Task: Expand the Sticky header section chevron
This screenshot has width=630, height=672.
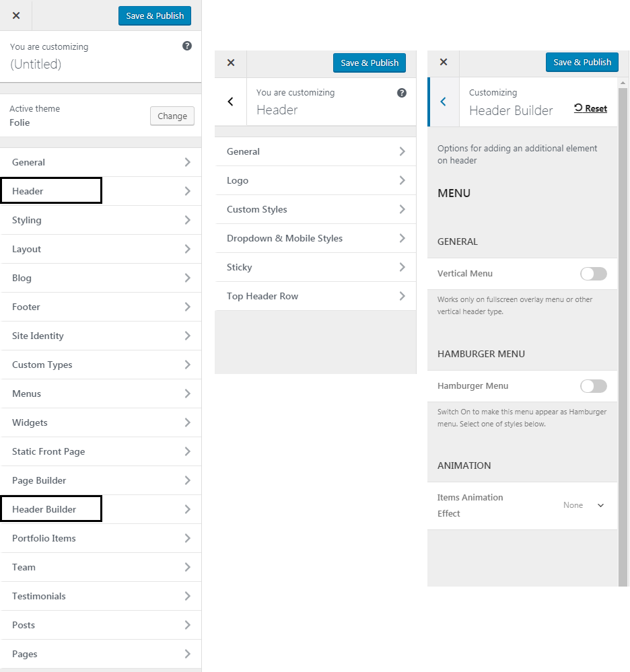Action: coord(402,267)
